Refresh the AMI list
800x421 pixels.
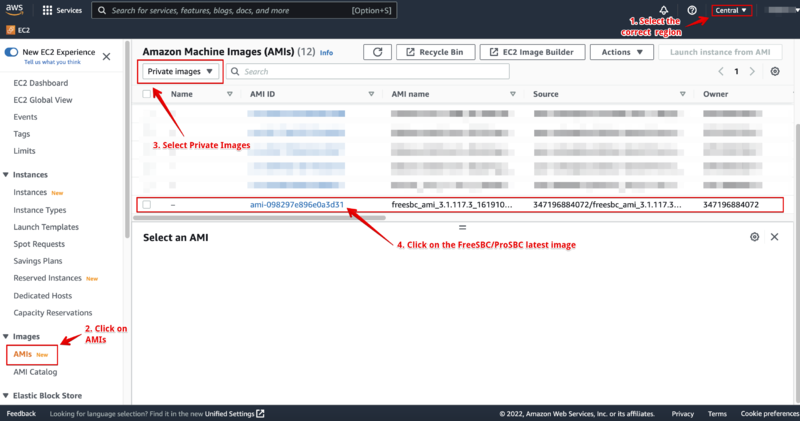click(378, 52)
